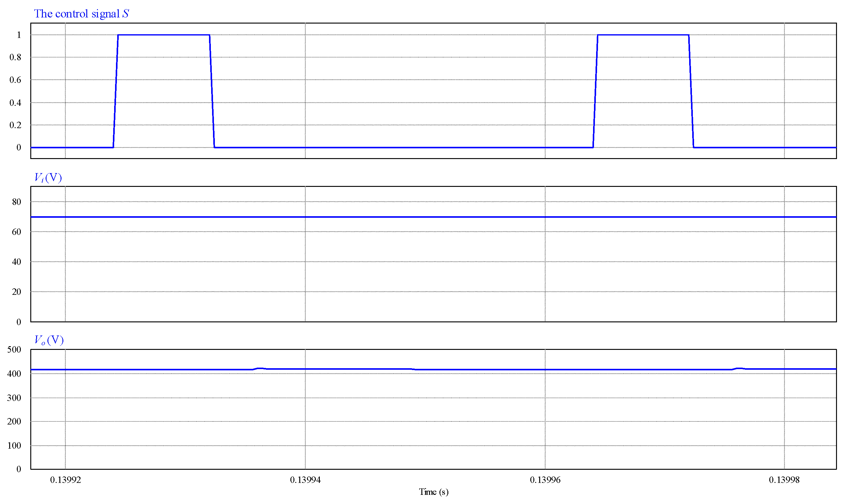Click the Time (s) axis label
Image resolution: width=844 pixels, height=504 pixels.
point(433,492)
